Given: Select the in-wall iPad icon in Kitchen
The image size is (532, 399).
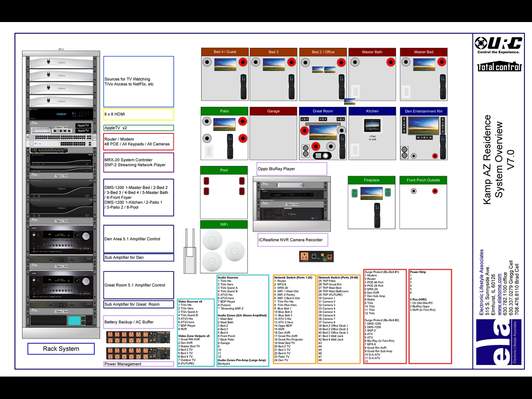Looking at the screenshot, I should [372, 126].
